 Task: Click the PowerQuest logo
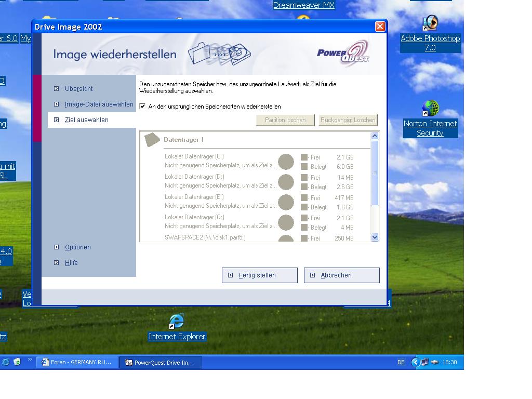[343, 54]
